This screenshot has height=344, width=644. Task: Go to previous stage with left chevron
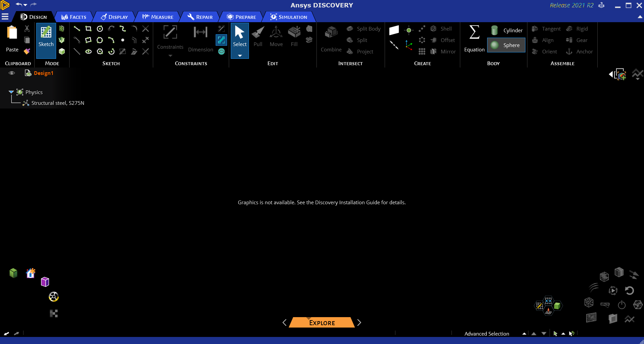285,322
